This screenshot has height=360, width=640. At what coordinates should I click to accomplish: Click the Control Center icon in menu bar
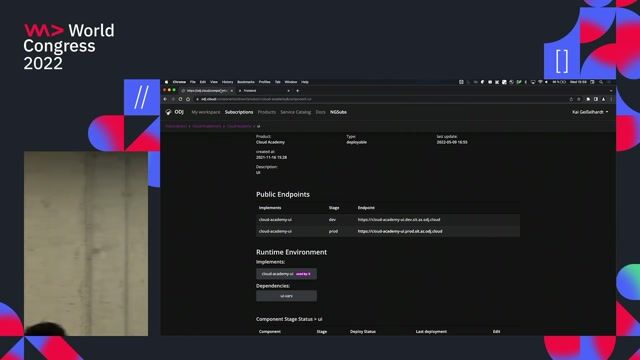592,82
